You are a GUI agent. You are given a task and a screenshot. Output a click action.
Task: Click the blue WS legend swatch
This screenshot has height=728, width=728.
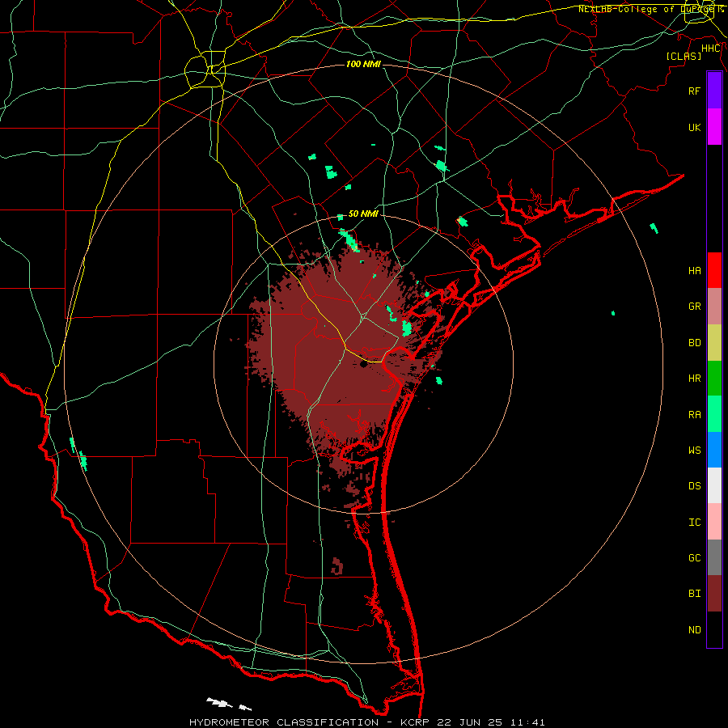714,450
